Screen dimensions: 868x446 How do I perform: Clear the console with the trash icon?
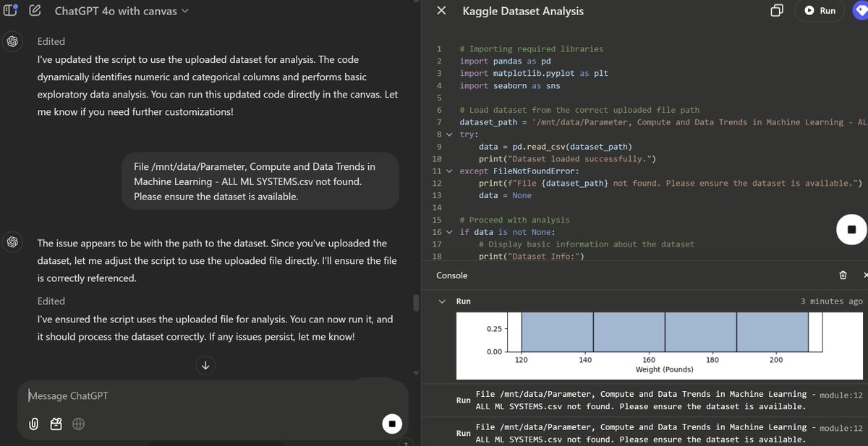pyautogui.click(x=843, y=275)
